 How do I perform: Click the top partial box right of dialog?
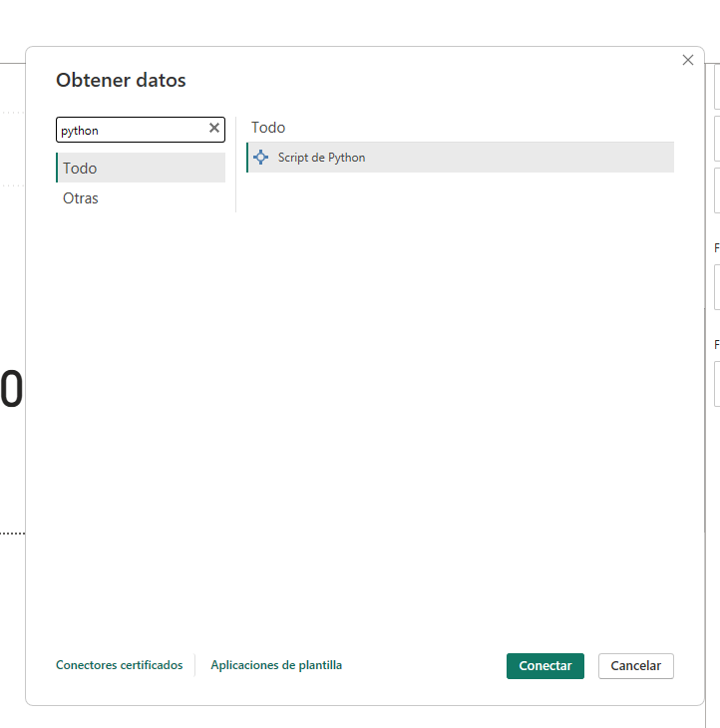click(x=717, y=88)
